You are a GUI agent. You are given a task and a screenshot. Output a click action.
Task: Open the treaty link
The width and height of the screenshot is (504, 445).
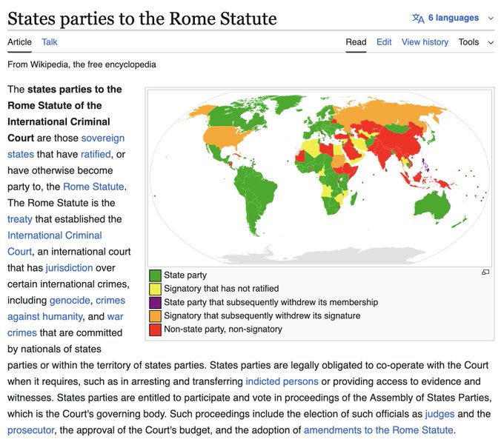19,219
